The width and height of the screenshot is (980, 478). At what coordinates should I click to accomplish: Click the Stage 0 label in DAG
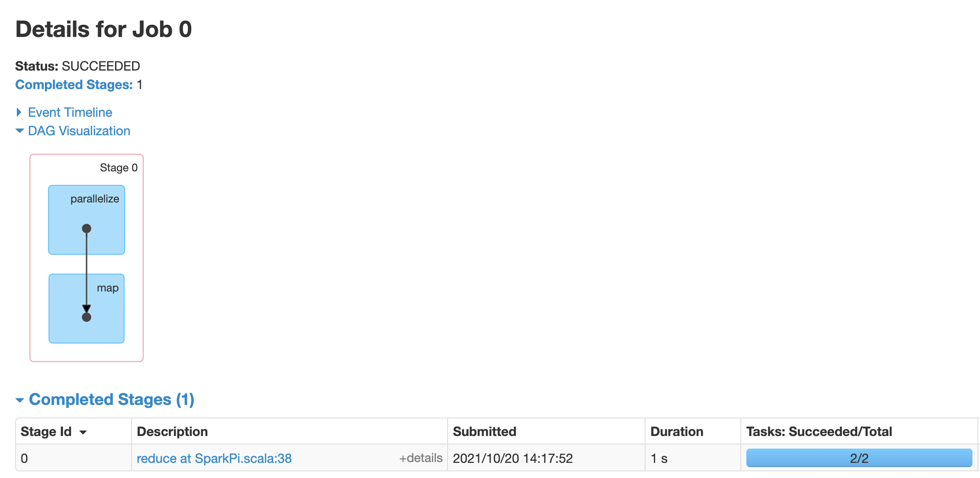[119, 168]
